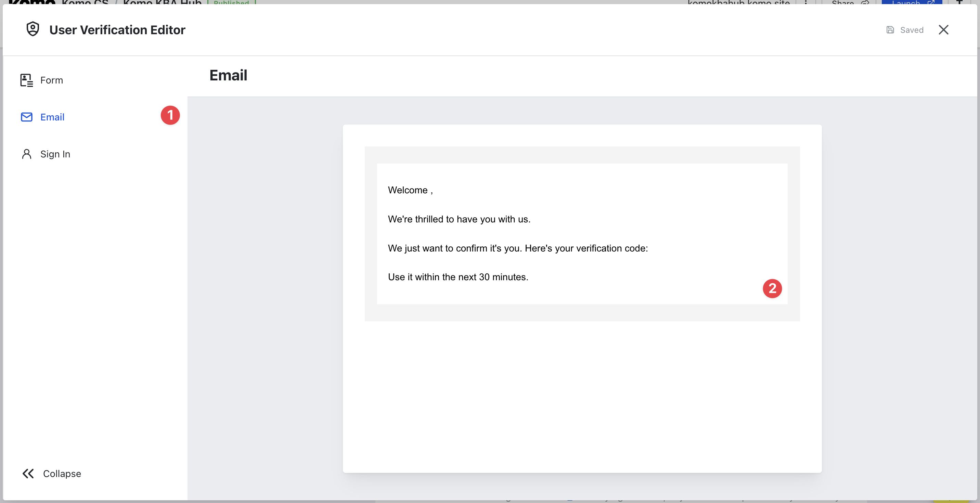The height and width of the screenshot is (503, 980).
Task: Click the Saved status text
Action: pos(912,30)
